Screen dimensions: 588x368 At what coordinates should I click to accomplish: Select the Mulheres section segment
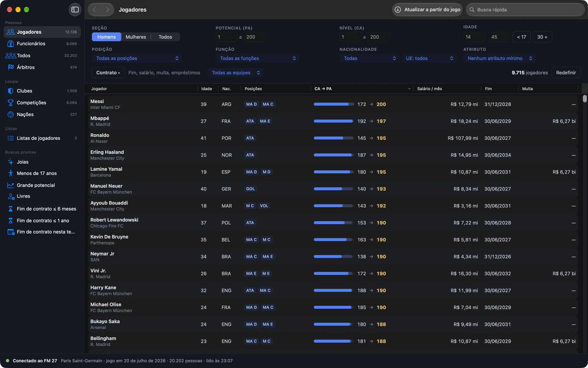136,37
